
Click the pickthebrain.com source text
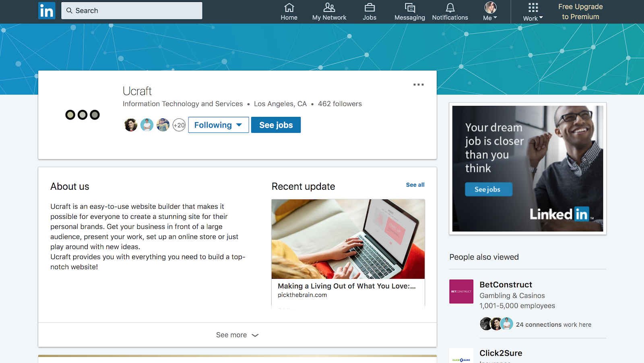[x=302, y=295]
